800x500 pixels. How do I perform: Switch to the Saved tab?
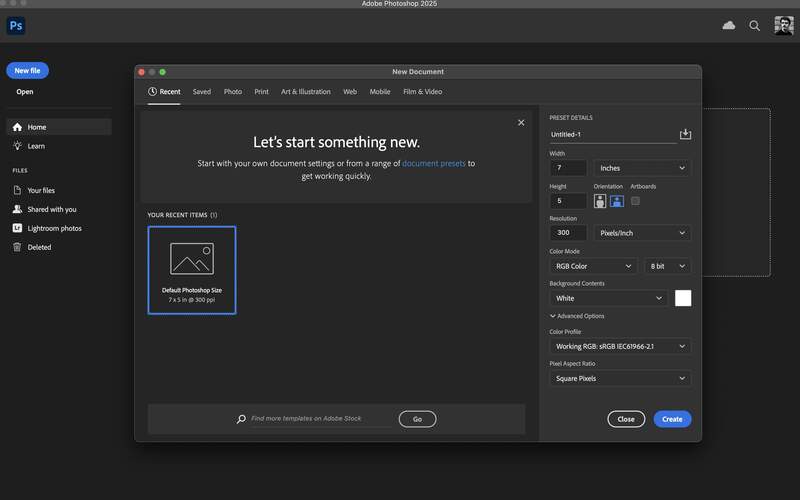pyautogui.click(x=202, y=92)
